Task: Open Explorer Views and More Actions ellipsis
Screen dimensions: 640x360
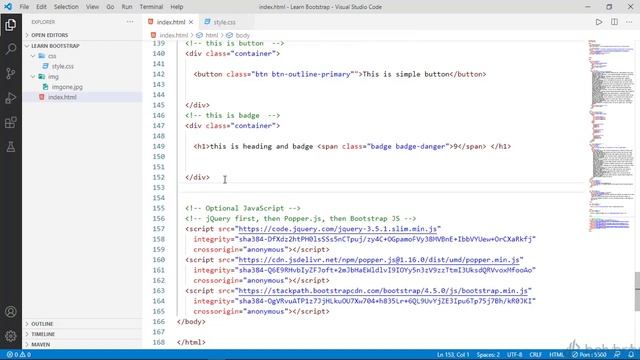Action: pos(130,22)
